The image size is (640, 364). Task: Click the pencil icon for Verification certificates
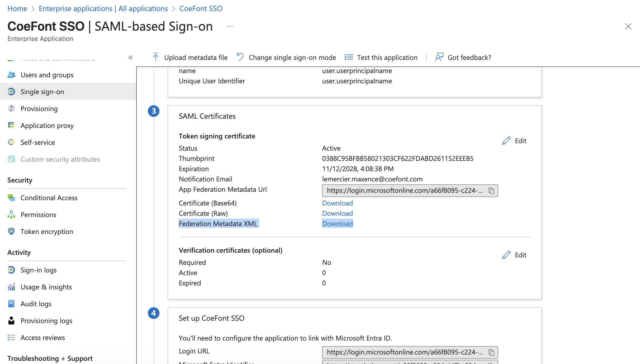point(506,255)
